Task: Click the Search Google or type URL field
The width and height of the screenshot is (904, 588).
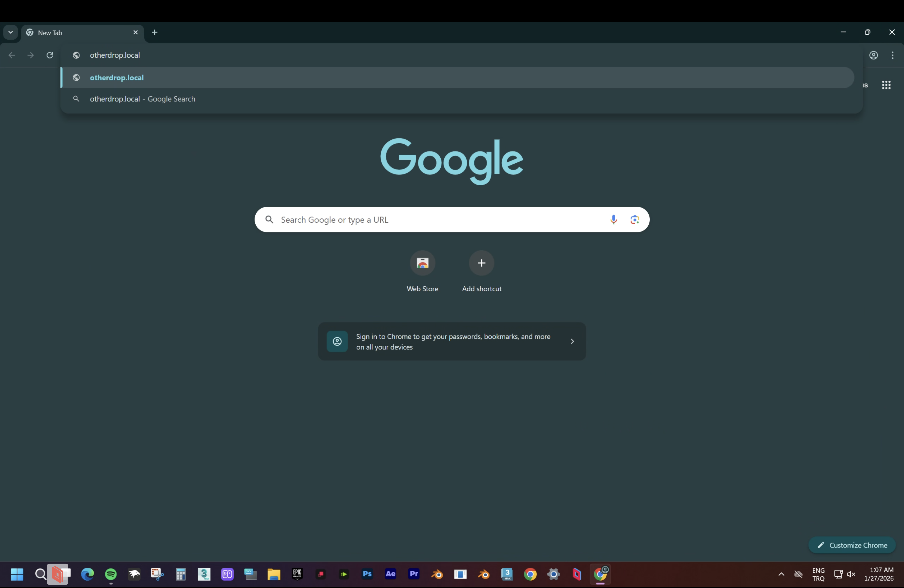Action: point(418,219)
